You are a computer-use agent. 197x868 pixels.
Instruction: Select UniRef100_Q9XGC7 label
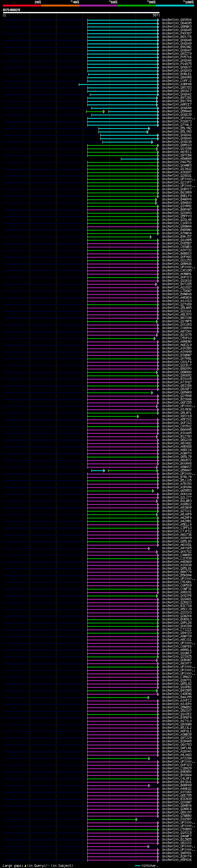(x=177, y=91)
